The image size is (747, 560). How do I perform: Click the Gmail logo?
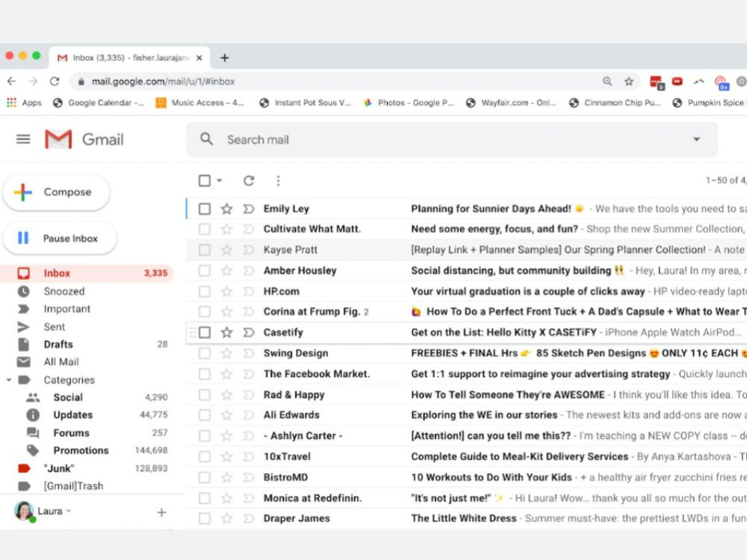[x=84, y=139]
